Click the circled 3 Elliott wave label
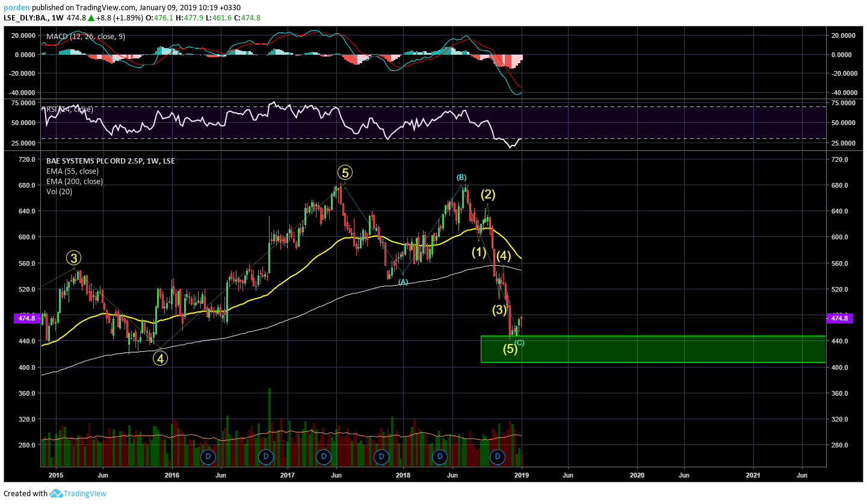This screenshot has width=867, height=504. (x=73, y=259)
